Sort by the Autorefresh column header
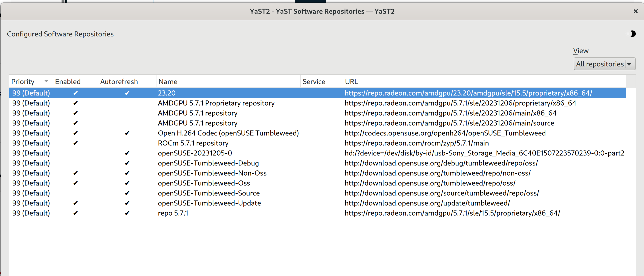Viewport: 644px width, 276px height. click(x=119, y=82)
